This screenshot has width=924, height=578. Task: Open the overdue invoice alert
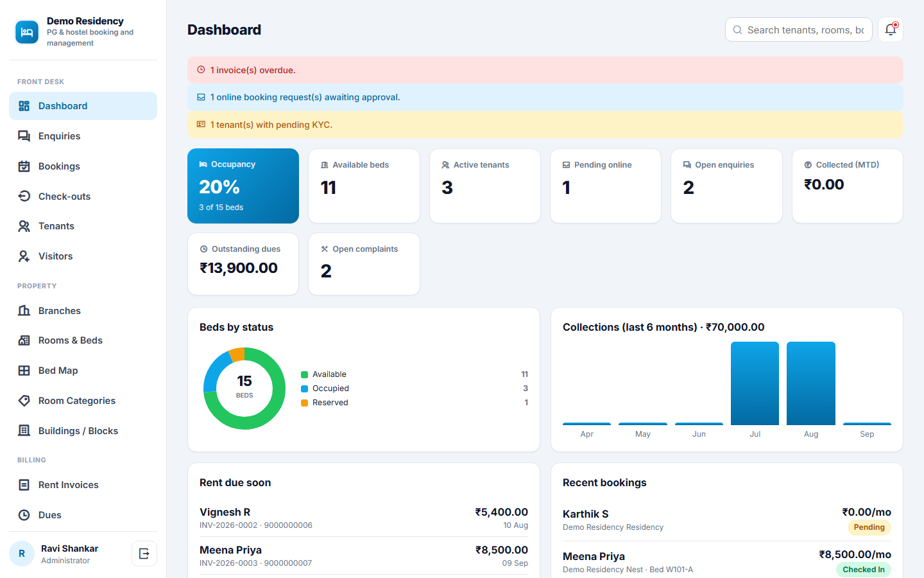coord(545,70)
